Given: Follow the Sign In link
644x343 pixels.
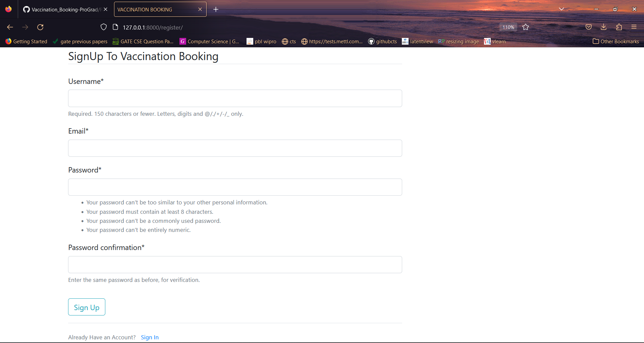Looking at the screenshot, I should coord(150,337).
